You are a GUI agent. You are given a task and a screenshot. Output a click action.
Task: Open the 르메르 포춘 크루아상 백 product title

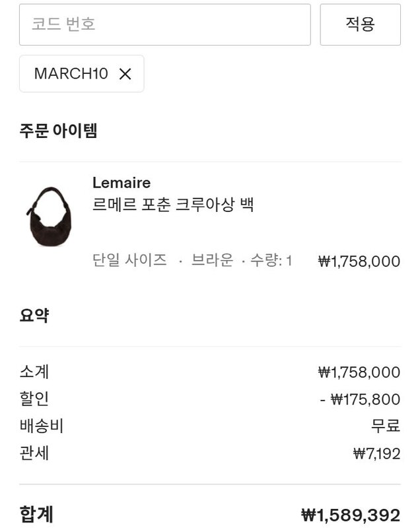point(173,205)
